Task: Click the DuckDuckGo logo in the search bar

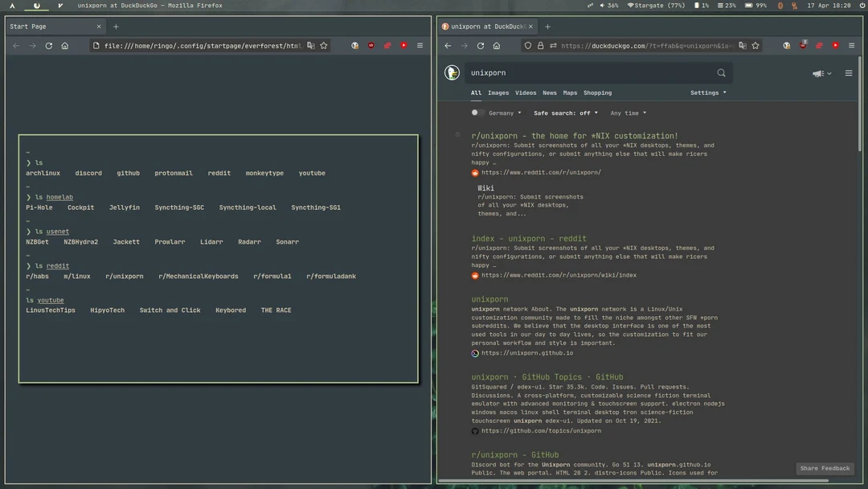Action: [x=452, y=72]
